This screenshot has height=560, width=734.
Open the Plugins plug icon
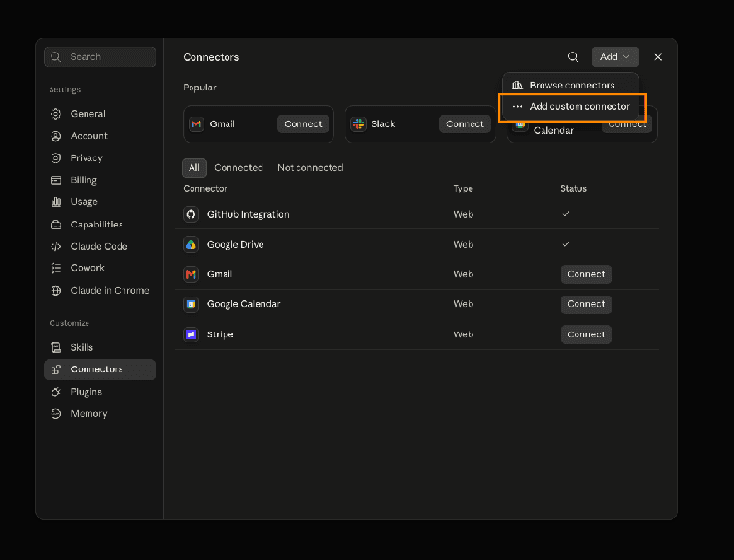click(56, 392)
